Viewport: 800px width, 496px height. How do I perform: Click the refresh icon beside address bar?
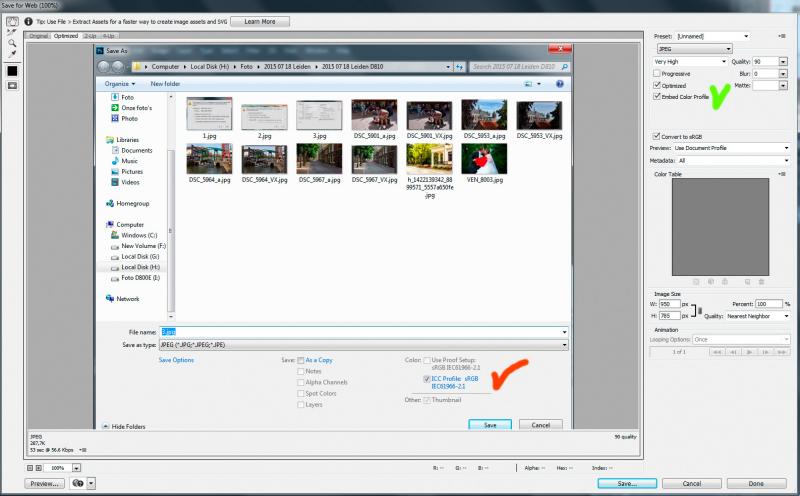click(460, 67)
